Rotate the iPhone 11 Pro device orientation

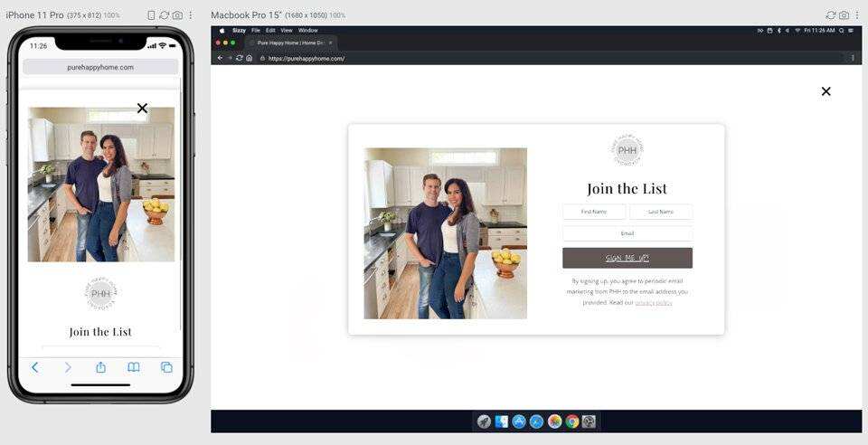(151, 15)
